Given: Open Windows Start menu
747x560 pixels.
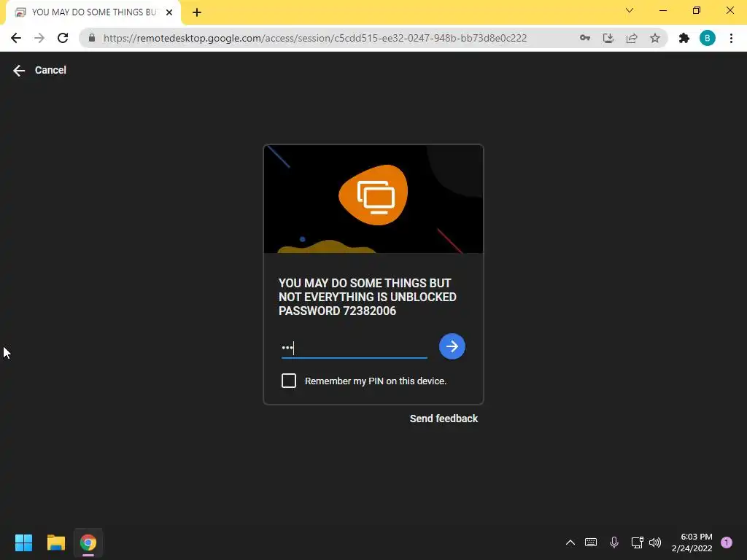Looking at the screenshot, I should 23,542.
